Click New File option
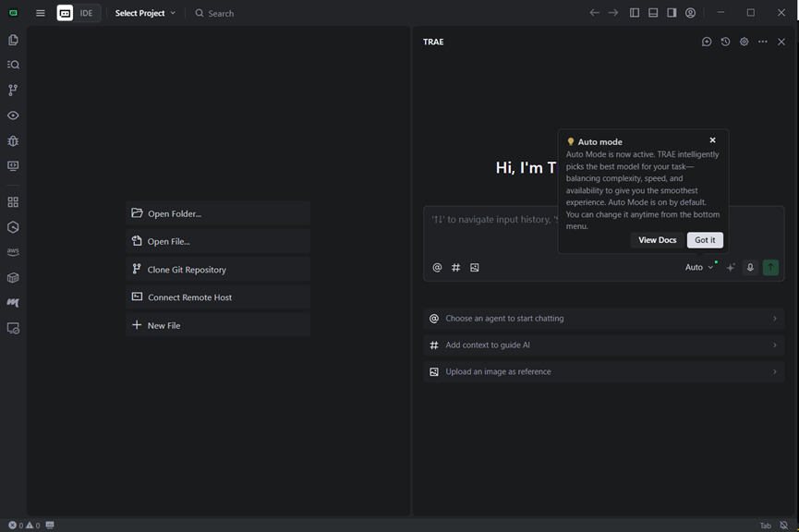 tap(218, 325)
